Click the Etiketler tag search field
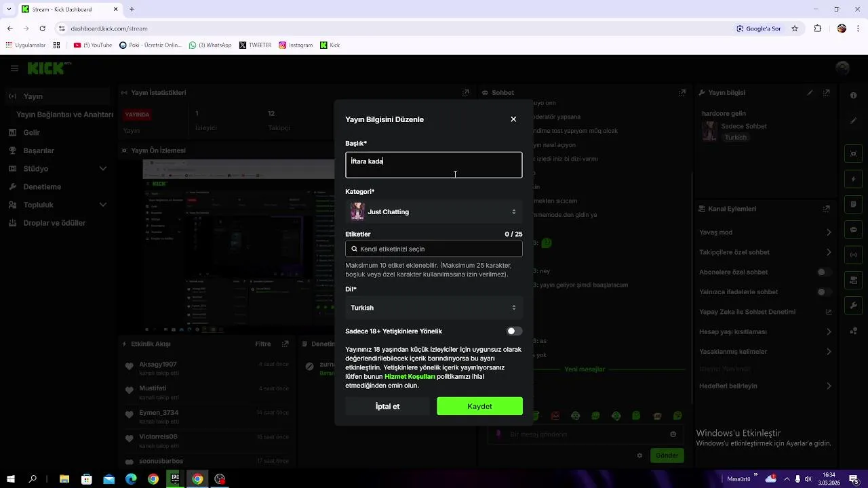The width and height of the screenshot is (868, 488). [x=434, y=249]
